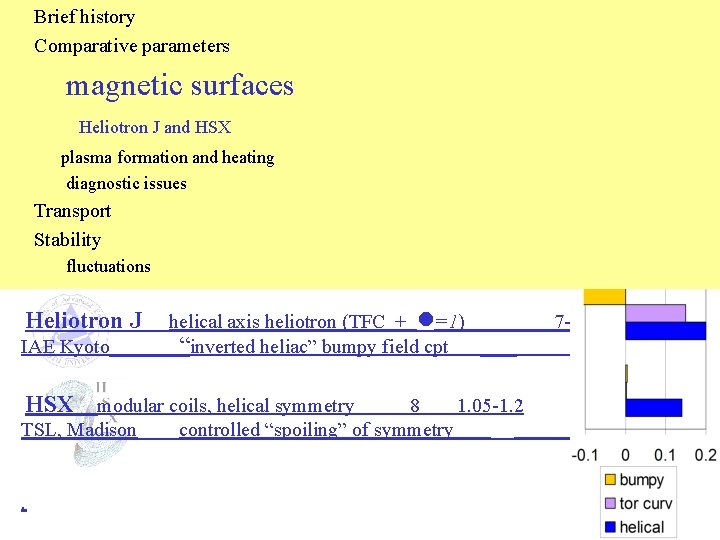Image resolution: width=720 pixels, height=540 pixels.
Task: Click 'controlled "spoiling" of symmetry' link
Action: point(316,430)
